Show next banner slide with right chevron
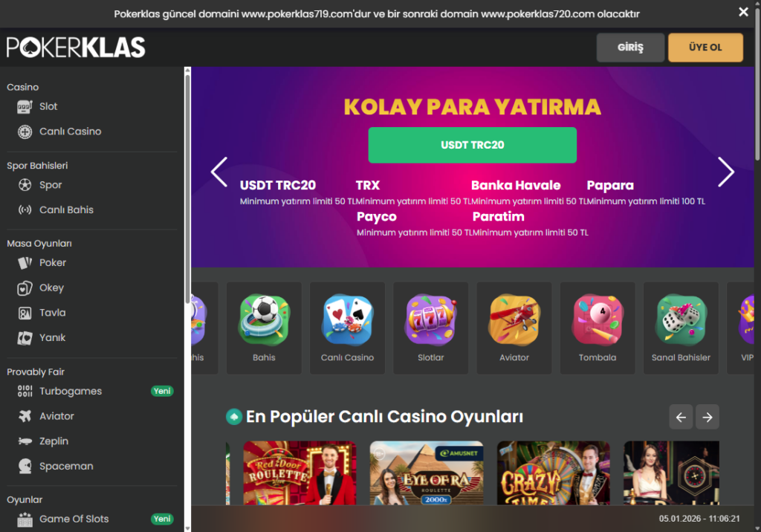This screenshot has width=761, height=532. tap(725, 172)
